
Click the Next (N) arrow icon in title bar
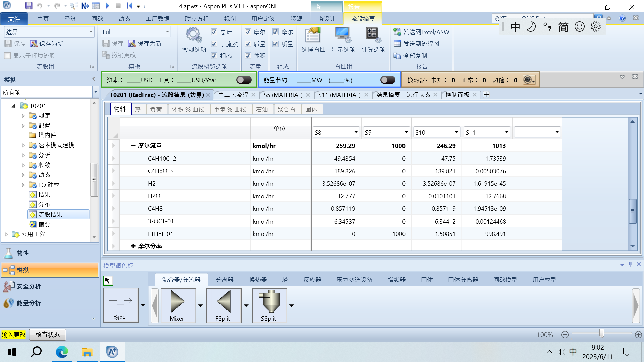(85, 6)
